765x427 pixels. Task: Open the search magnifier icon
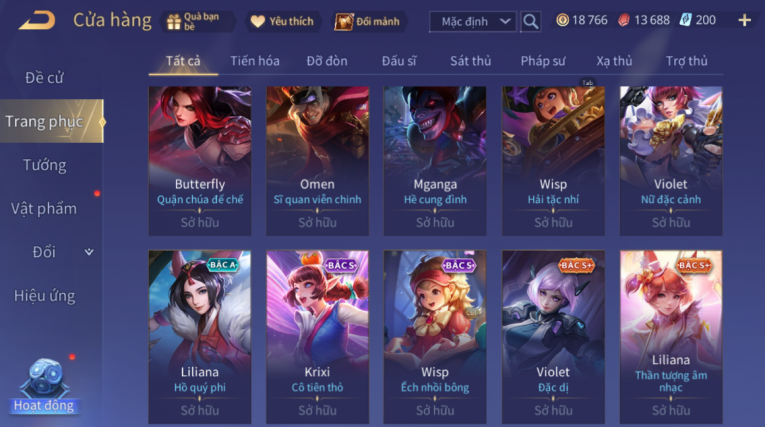(530, 21)
